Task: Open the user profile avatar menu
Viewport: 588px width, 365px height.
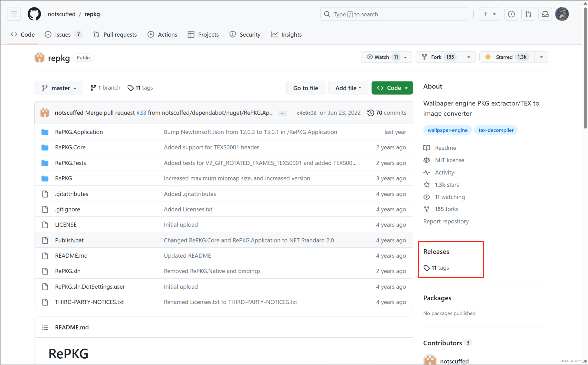Action: click(562, 14)
